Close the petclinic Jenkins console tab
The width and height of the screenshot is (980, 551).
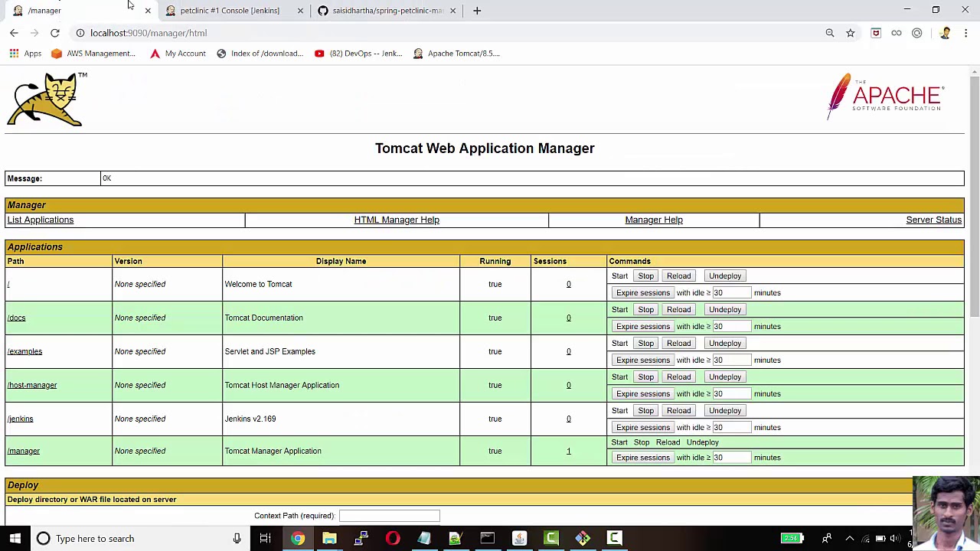[x=300, y=11]
